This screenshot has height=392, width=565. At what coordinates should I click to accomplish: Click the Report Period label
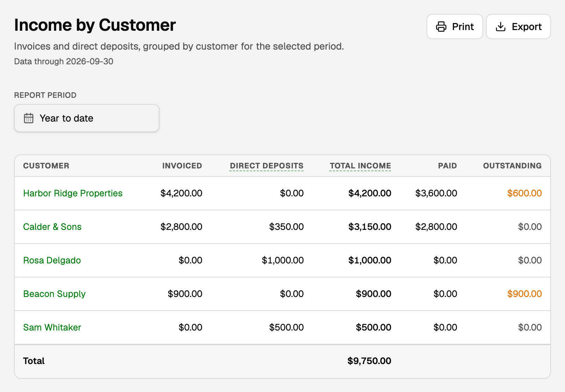[45, 95]
